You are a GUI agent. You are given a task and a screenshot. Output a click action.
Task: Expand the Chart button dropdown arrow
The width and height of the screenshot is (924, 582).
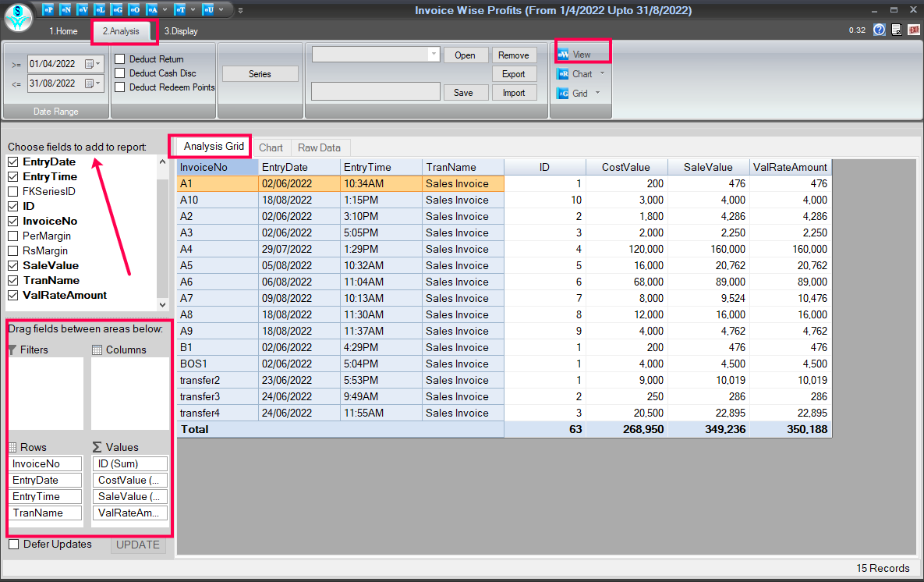(x=602, y=73)
